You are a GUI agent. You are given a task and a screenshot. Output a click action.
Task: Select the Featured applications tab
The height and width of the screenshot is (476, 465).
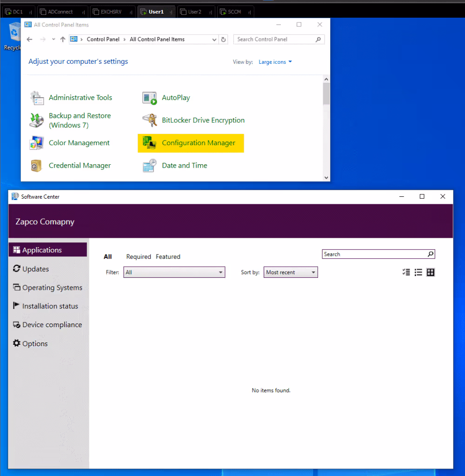[x=168, y=257]
